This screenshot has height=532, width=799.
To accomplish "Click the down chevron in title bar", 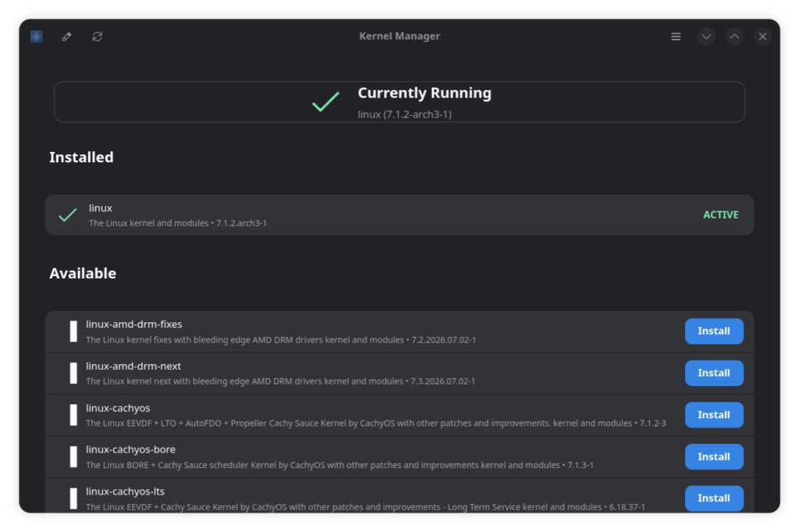I will point(706,37).
